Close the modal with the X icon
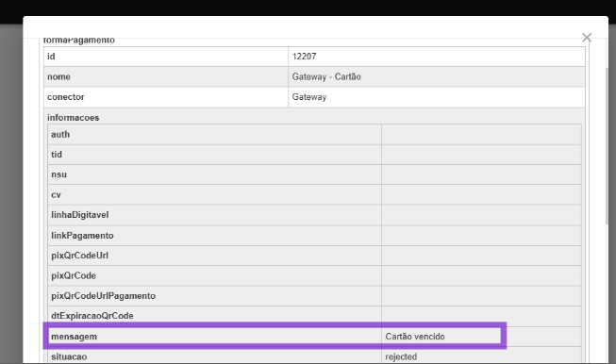The height and width of the screenshot is (364, 616). (587, 38)
